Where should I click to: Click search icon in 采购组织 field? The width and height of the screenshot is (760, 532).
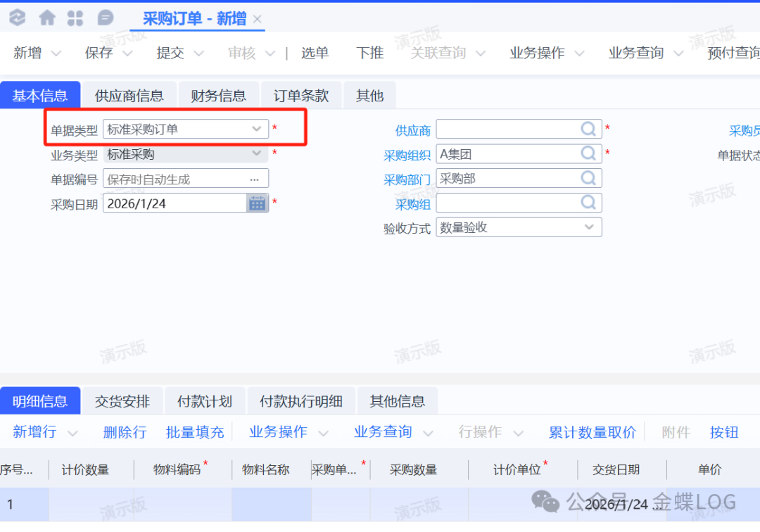[588, 153]
